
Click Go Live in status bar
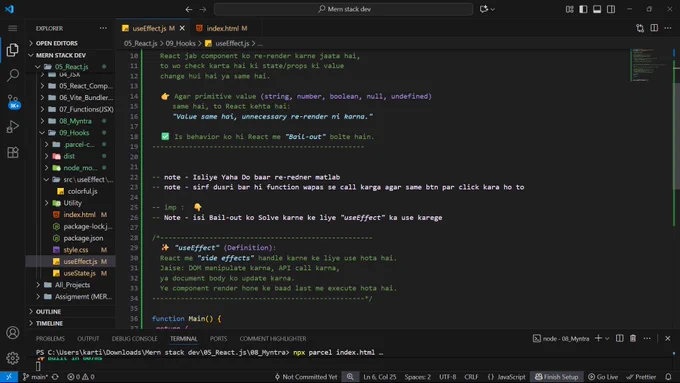pyautogui.click(x=603, y=377)
